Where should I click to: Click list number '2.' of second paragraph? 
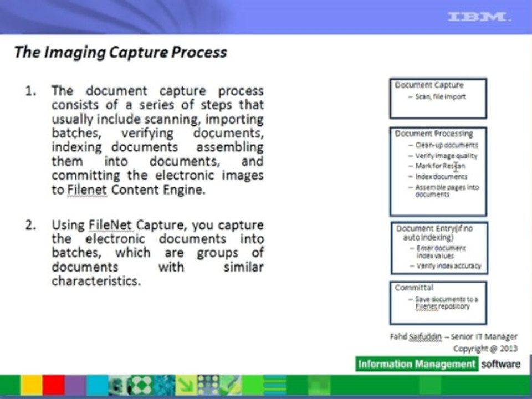pyautogui.click(x=31, y=225)
